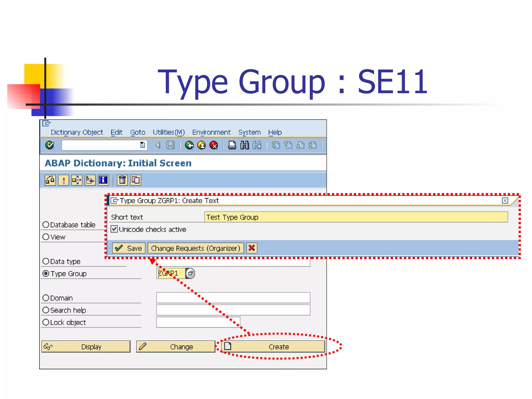Screen dimensions: 532x399
Task: Open the Goto menu
Action: coord(138,132)
